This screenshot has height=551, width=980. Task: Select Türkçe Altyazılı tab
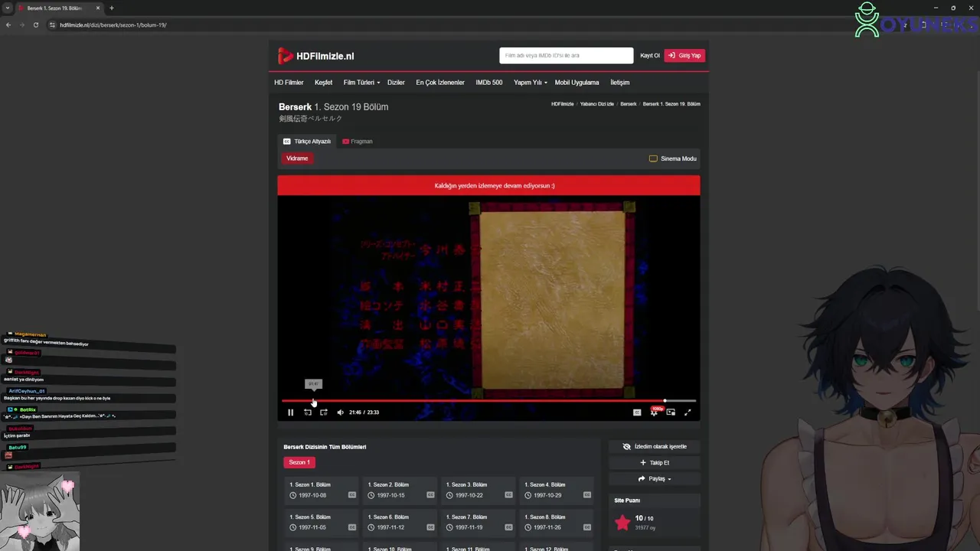pos(307,142)
